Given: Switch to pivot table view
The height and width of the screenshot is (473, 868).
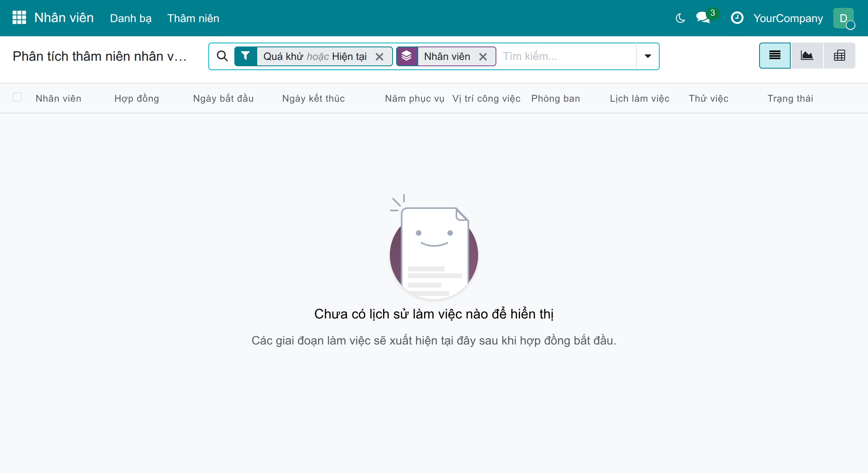Looking at the screenshot, I should pos(839,56).
